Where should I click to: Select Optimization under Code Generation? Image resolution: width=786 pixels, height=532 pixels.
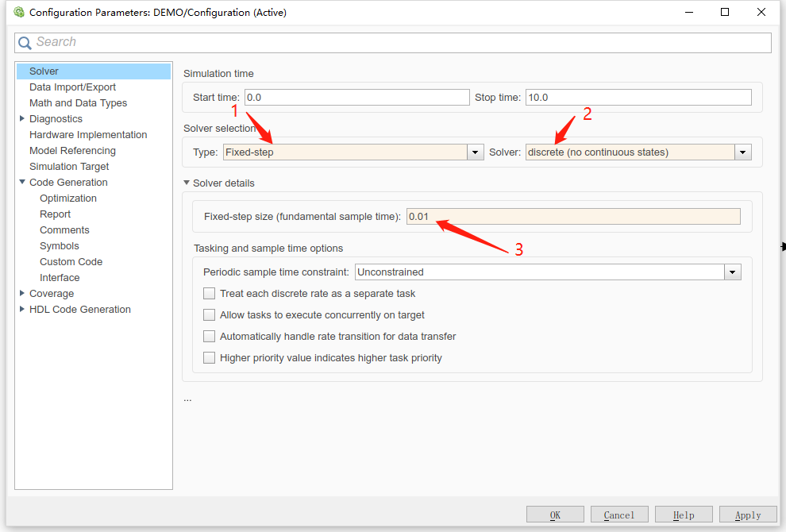(68, 199)
